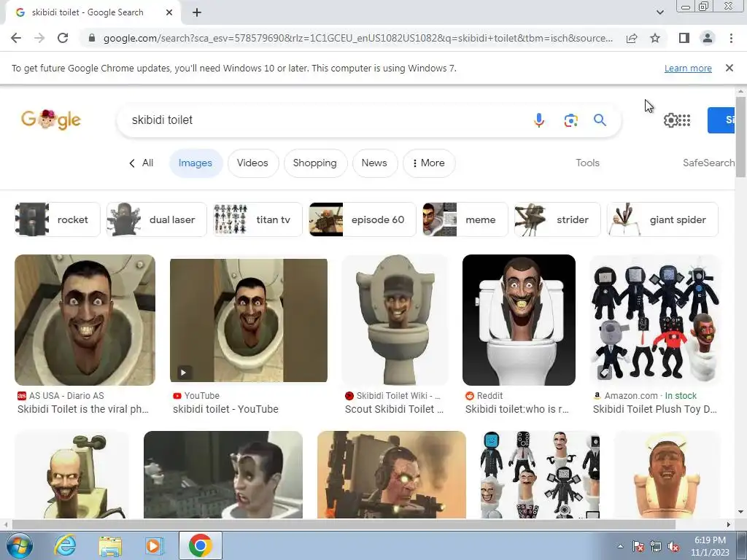
Task: Click the blue Sign in button
Action: click(x=721, y=120)
